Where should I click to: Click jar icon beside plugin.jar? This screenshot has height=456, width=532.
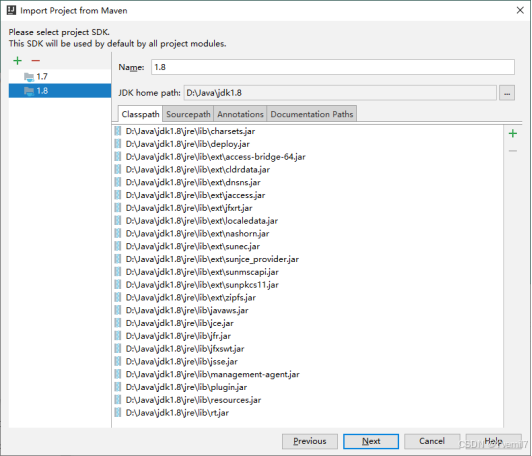click(118, 387)
